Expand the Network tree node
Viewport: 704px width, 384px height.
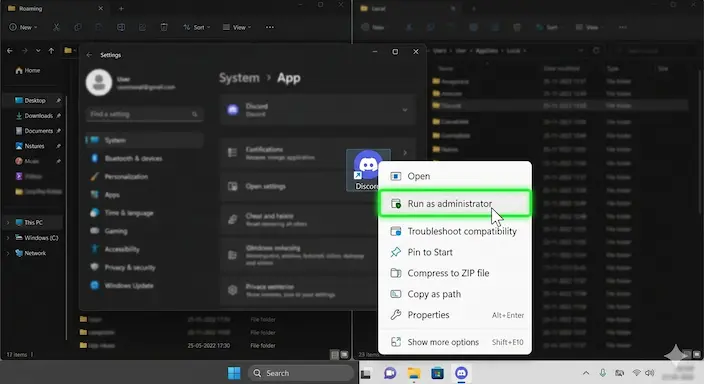coord(8,253)
